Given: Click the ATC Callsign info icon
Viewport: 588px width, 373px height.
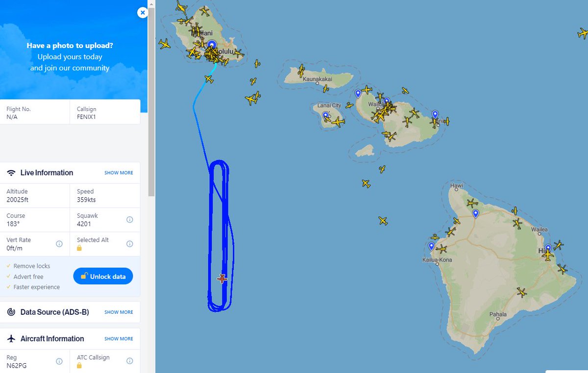Looking at the screenshot, I should 129,361.
